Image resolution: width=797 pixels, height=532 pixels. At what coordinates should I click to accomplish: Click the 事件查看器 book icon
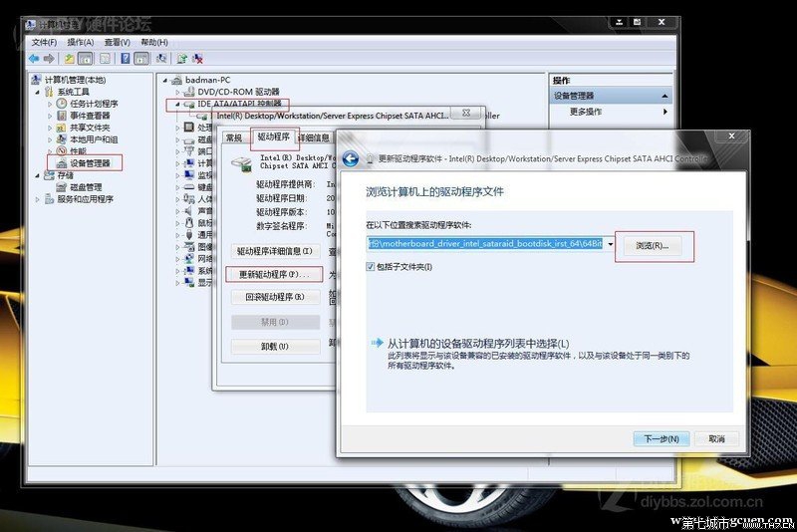coord(62,116)
